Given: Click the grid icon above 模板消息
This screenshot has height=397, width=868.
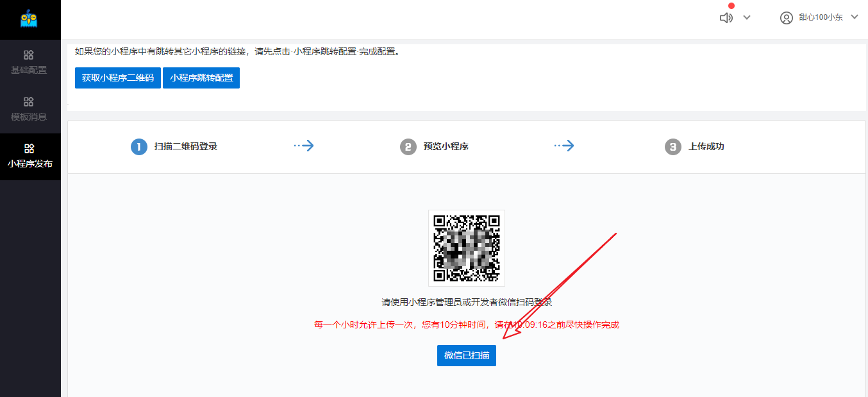Looking at the screenshot, I should (x=29, y=102).
